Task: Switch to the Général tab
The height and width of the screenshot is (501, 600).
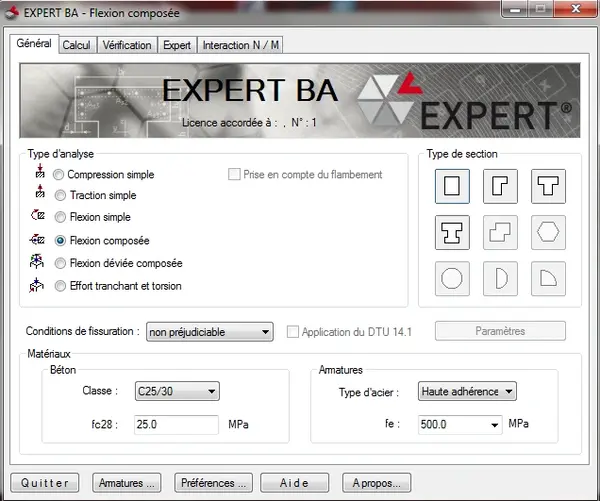Action: [x=34, y=43]
